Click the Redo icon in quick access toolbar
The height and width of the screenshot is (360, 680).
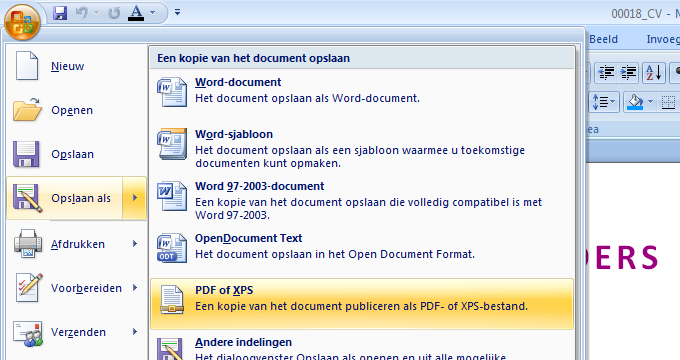tap(114, 13)
